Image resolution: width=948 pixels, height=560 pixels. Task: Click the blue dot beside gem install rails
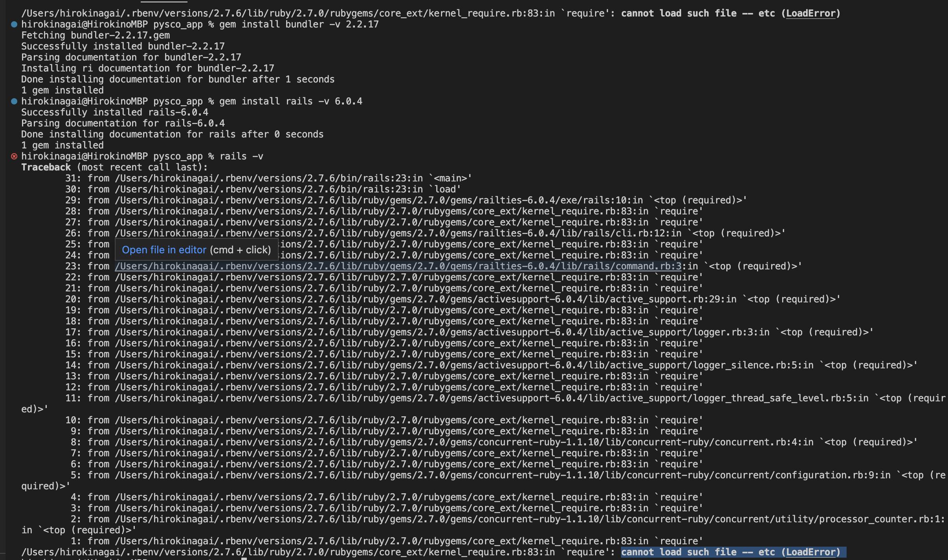[14, 101]
